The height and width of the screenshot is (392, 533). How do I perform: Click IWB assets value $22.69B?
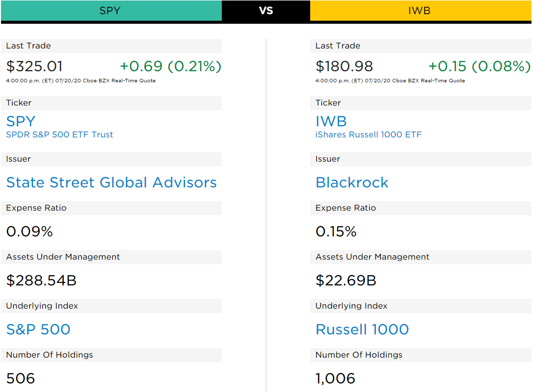tap(346, 280)
